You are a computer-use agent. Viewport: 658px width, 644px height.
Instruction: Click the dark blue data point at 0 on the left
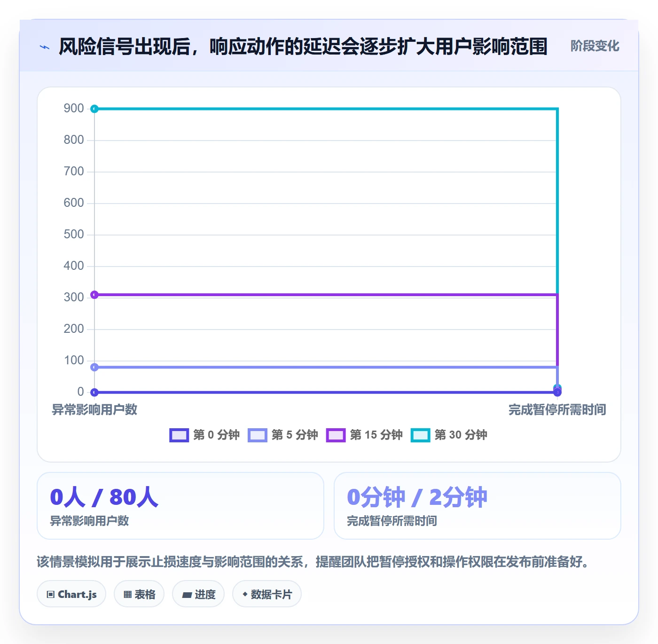tap(94, 392)
